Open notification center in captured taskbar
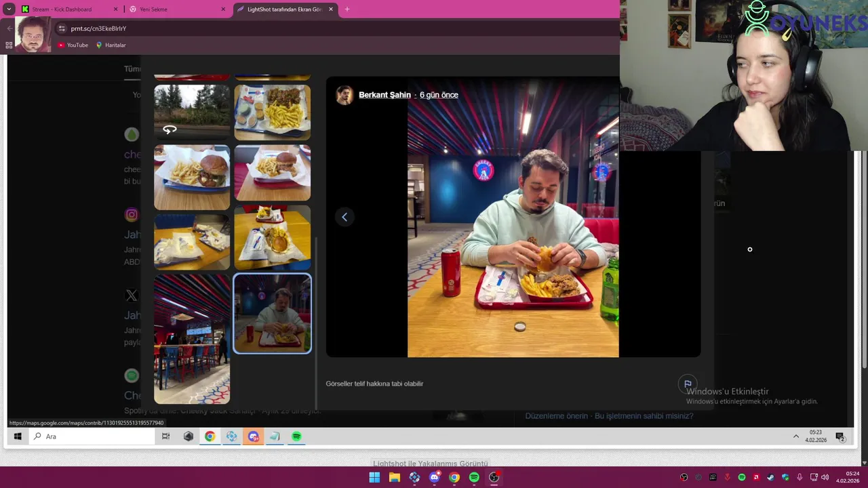 (x=840, y=436)
